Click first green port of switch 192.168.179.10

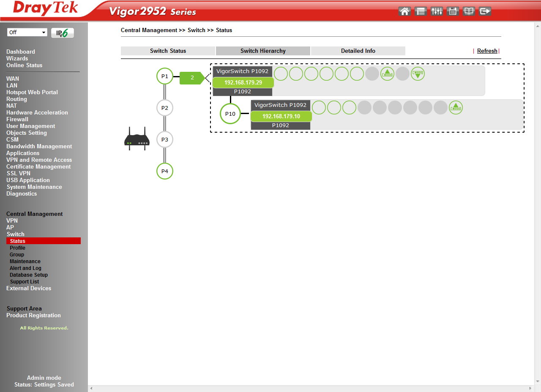tap(319, 108)
